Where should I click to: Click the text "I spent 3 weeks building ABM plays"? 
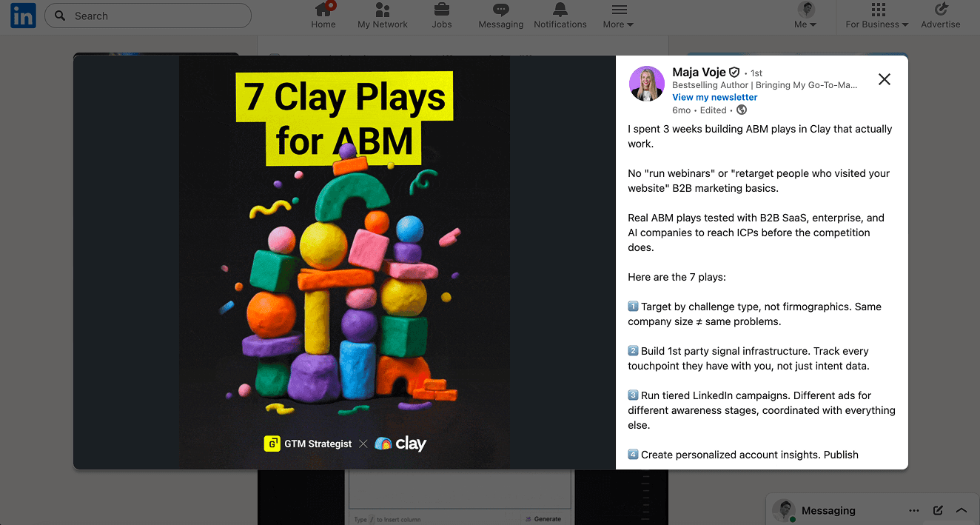click(x=717, y=129)
